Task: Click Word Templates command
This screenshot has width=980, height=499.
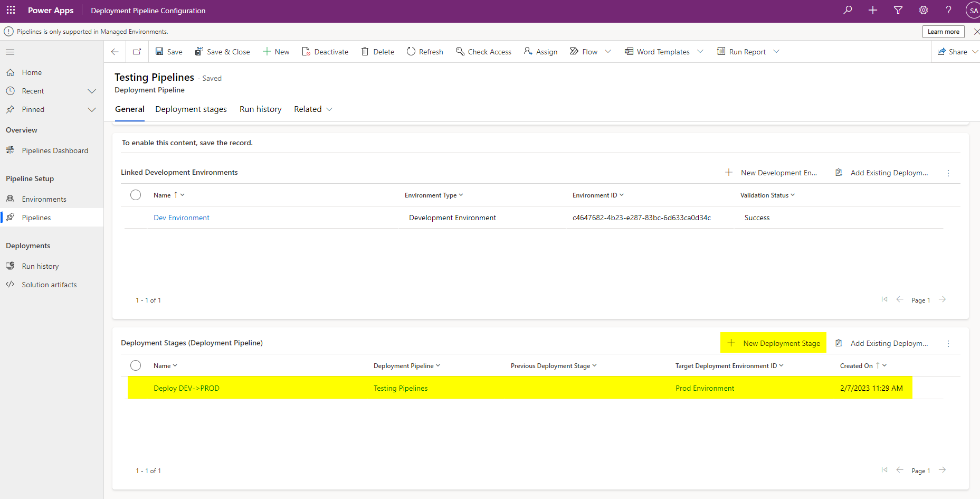Action: [x=657, y=52]
